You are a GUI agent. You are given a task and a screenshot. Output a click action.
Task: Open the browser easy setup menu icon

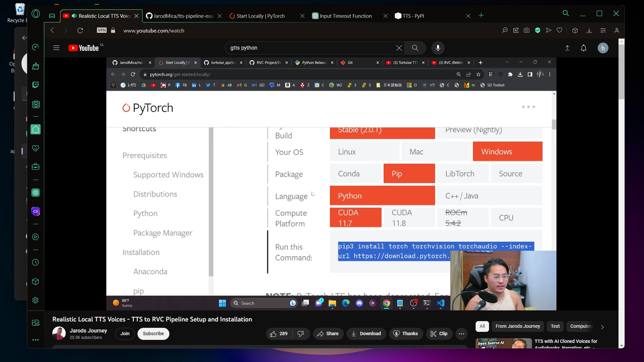point(603,31)
